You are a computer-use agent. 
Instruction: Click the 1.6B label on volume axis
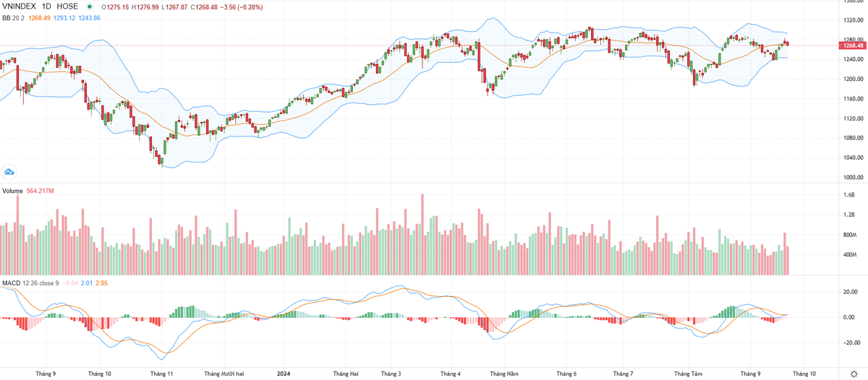[848, 195]
